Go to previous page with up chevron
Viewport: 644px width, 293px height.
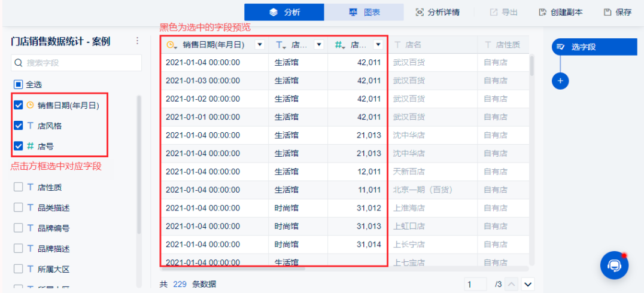click(511, 283)
